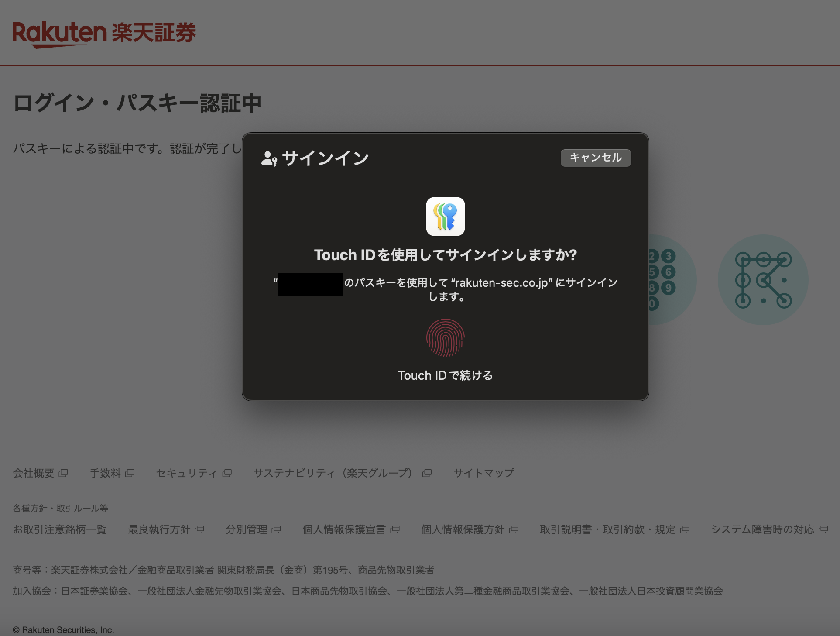The image size is (840, 636).
Task: Open the 最良執行方針 link
Action: click(x=159, y=529)
